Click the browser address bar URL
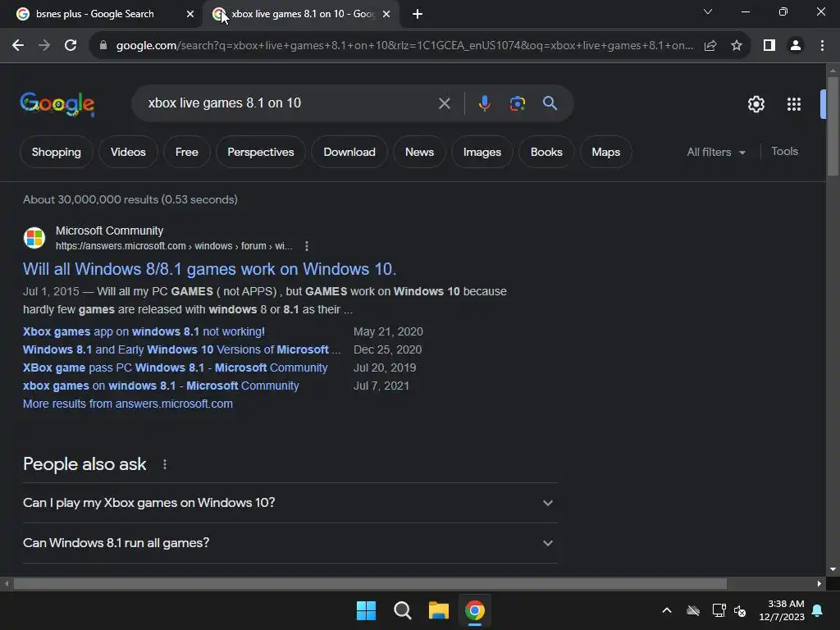Viewport: 840px width, 630px height. (404, 46)
